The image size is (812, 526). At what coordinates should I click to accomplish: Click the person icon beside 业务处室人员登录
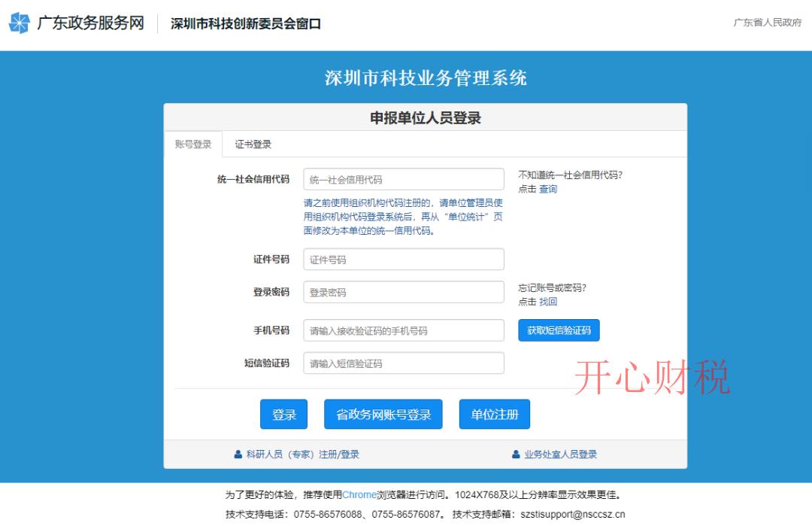point(514,454)
